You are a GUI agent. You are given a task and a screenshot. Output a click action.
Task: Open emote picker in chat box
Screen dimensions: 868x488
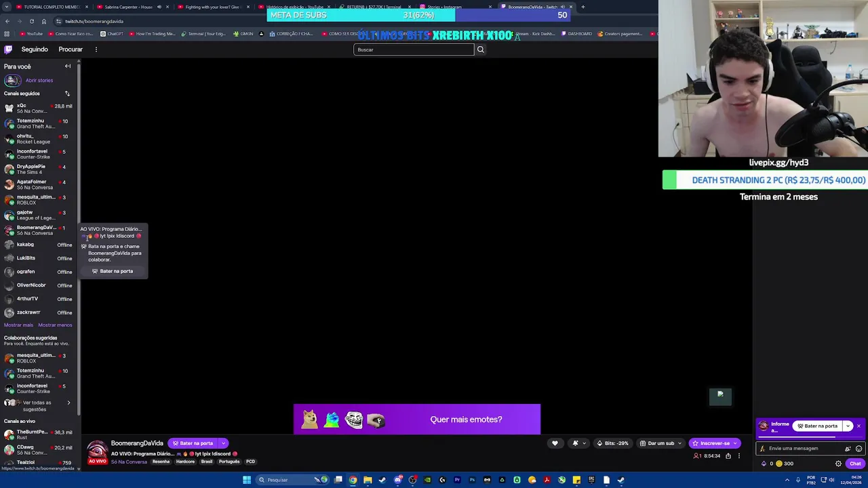[x=859, y=449]
